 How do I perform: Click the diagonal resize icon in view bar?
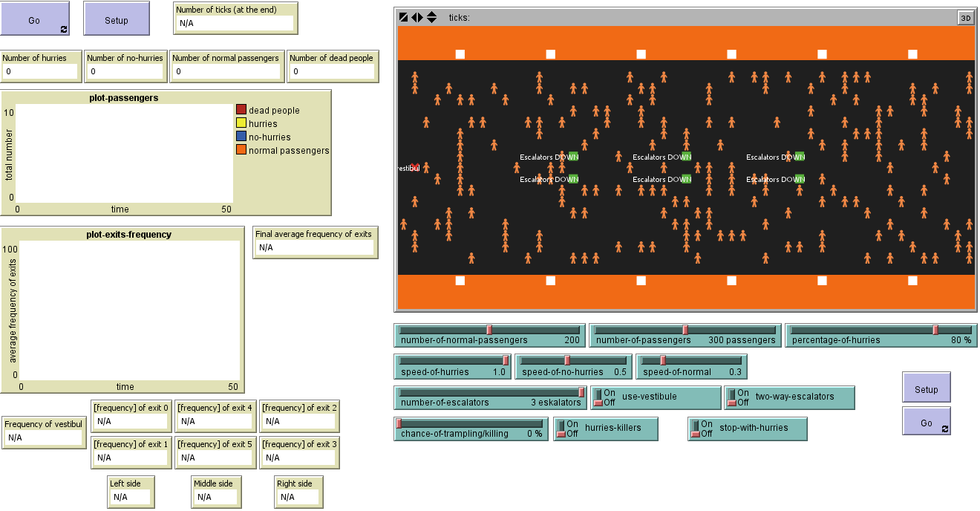(403, 17)
